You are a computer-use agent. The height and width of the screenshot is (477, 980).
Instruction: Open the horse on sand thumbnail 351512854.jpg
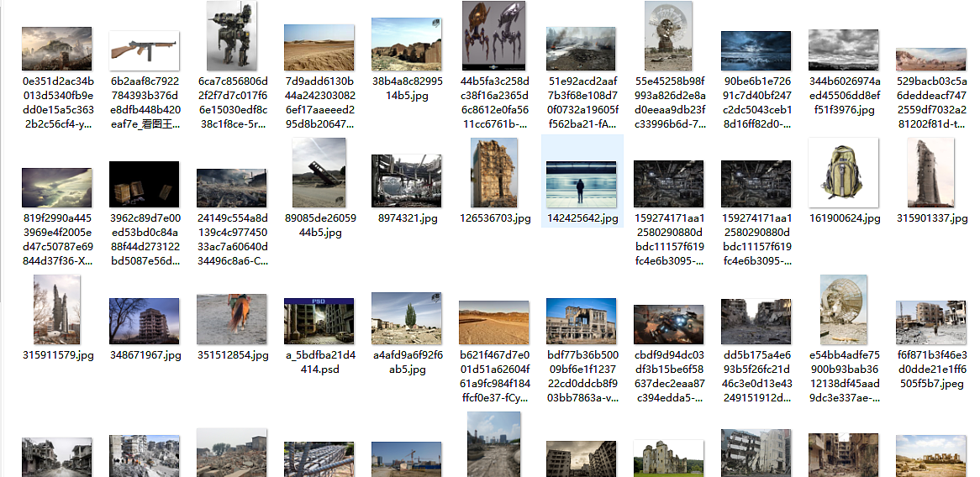pos(231,321)
